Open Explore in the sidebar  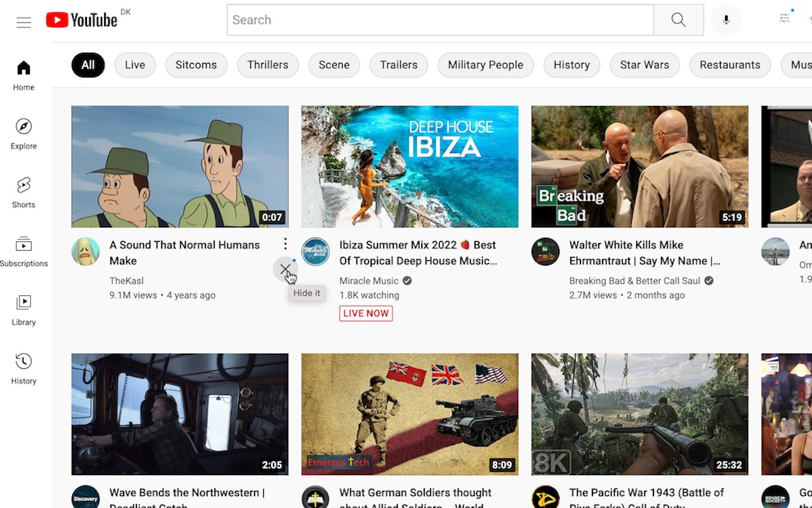click(x=23, y=134)
